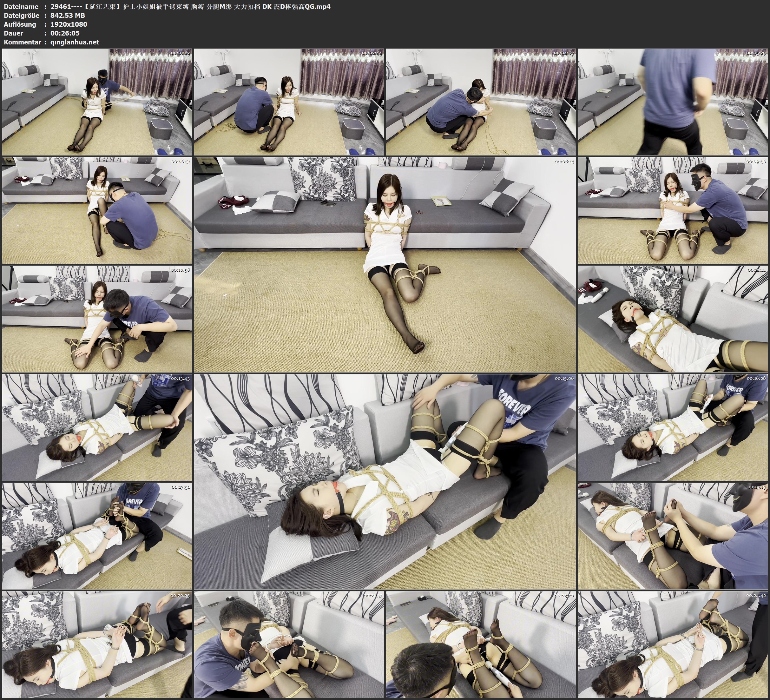Click the thumbnail timestamped 00:23:20

(480, 644)
